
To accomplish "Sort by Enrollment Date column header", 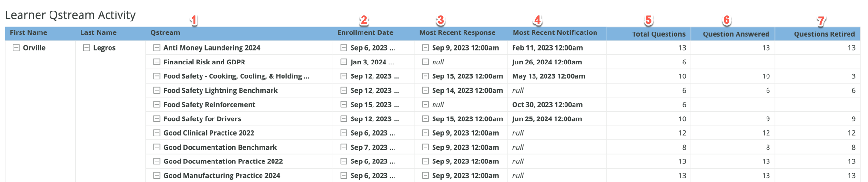I will coord(365,32).
